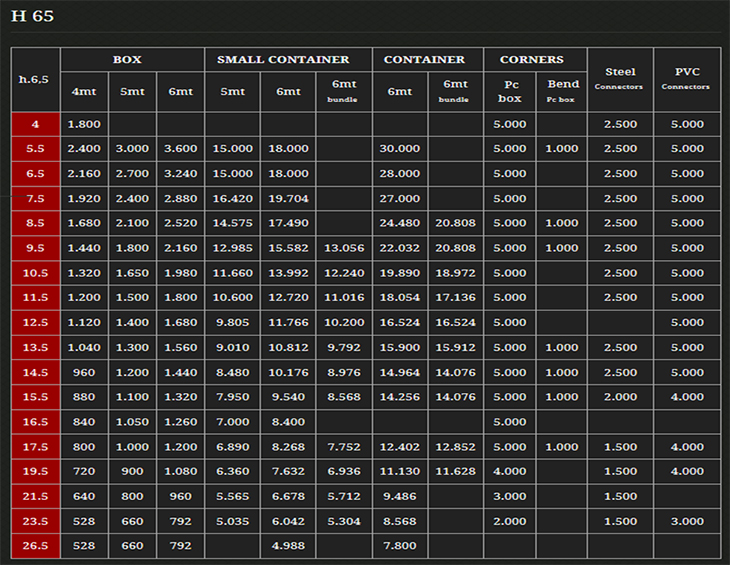Select the 12.852 cell in row 17.5
The image size is (730, 565).
click(455, 447)
